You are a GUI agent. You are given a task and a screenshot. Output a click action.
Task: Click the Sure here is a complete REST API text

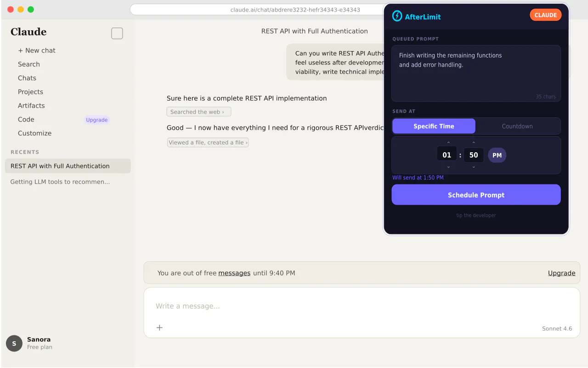click(x=247, y=98)
